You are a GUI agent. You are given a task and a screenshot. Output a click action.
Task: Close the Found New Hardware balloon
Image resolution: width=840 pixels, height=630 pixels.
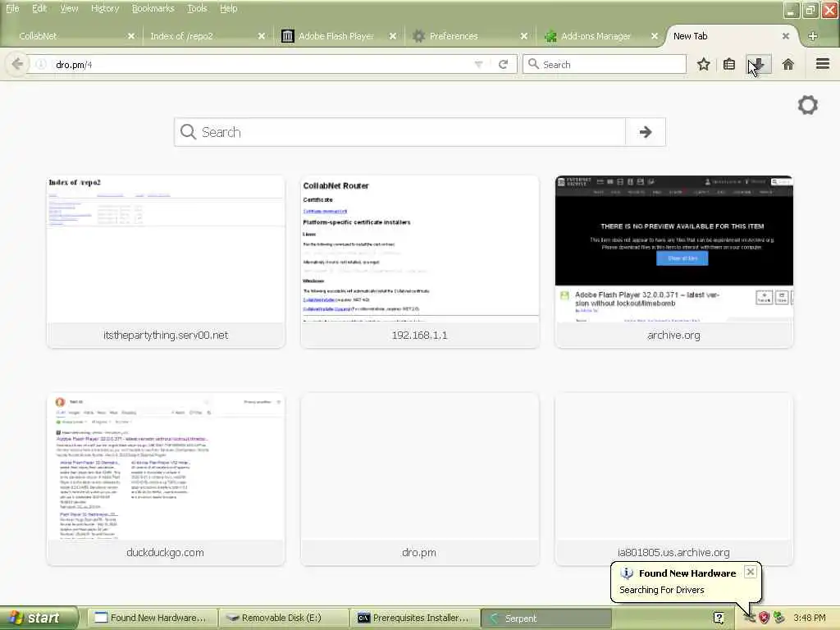pos(751,572)
